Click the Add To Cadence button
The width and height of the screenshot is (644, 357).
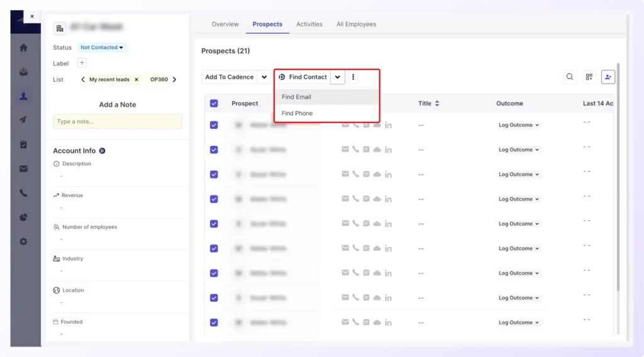point(229,77)
